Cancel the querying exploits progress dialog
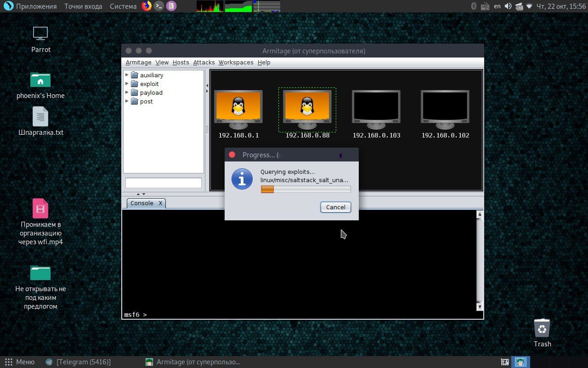Screen dimensions: 588x368 click(x=335, y=207)
